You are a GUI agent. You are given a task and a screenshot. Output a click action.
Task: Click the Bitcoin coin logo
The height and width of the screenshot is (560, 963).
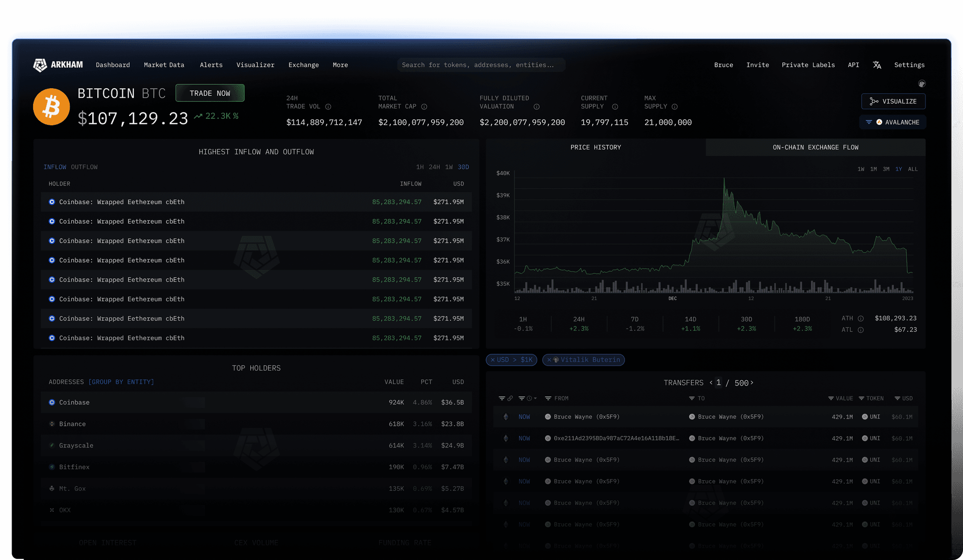[x=51, y=107]
